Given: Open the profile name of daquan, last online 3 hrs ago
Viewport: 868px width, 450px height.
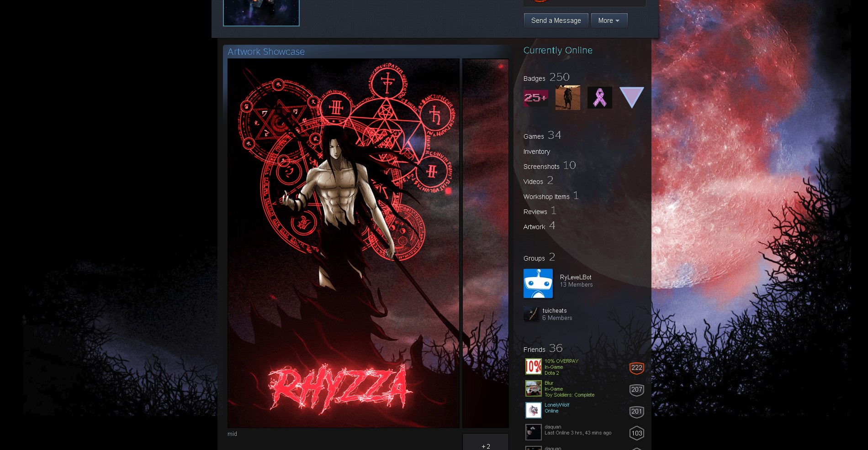Looking at the screenshot, I should (553, 427).
